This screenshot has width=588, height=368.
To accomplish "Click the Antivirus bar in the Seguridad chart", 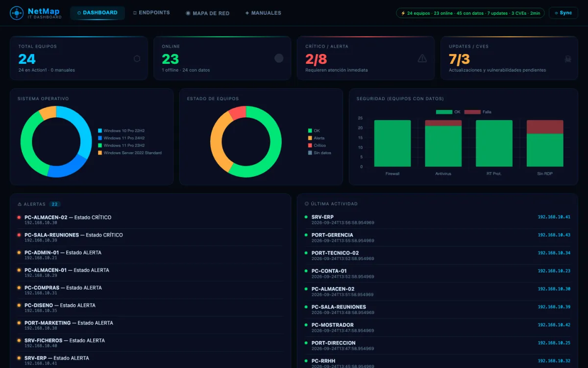I will click(443, 143).
